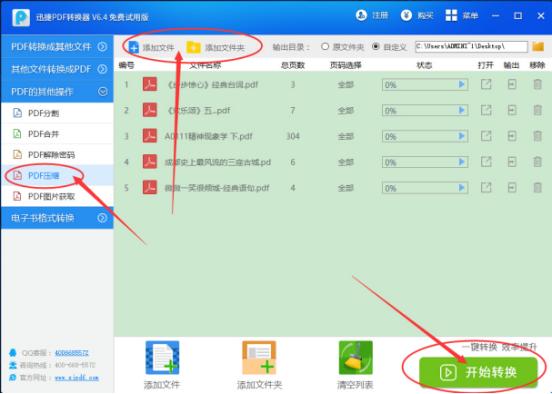Click the 0% progress bar in row 3
Viewport: 552px width, 394px height.
(x=425, y=136)
